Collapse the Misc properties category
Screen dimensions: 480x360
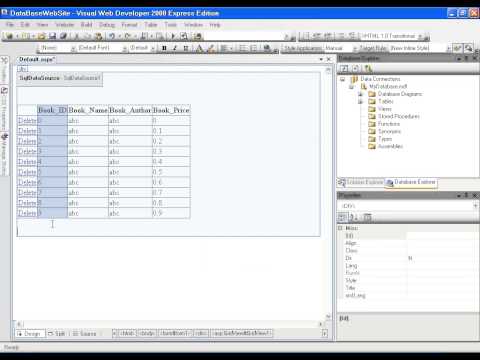coord(340,228)
